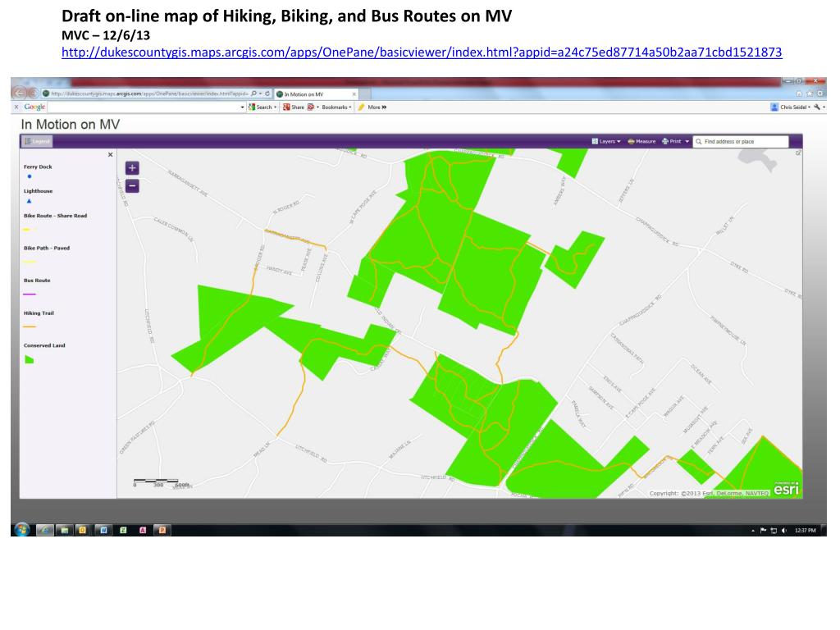Close the legend side panel

111,155
